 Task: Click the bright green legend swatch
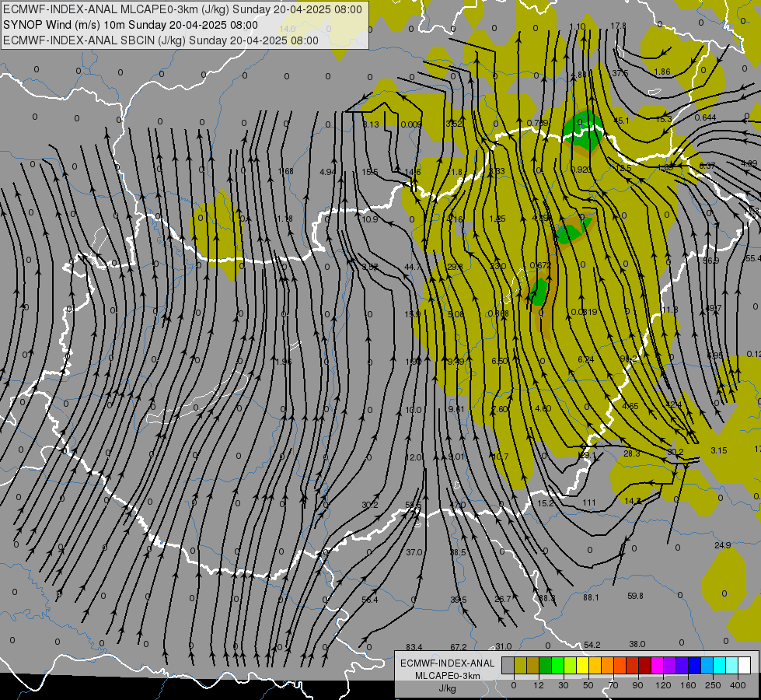point(557,666)
